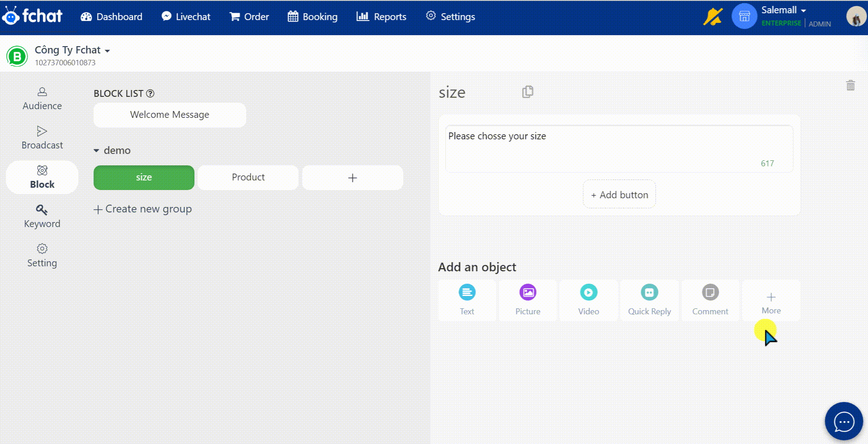Go to the Order page
The height and width of the screenshot is (444, 868).
(x=249, y=17)
